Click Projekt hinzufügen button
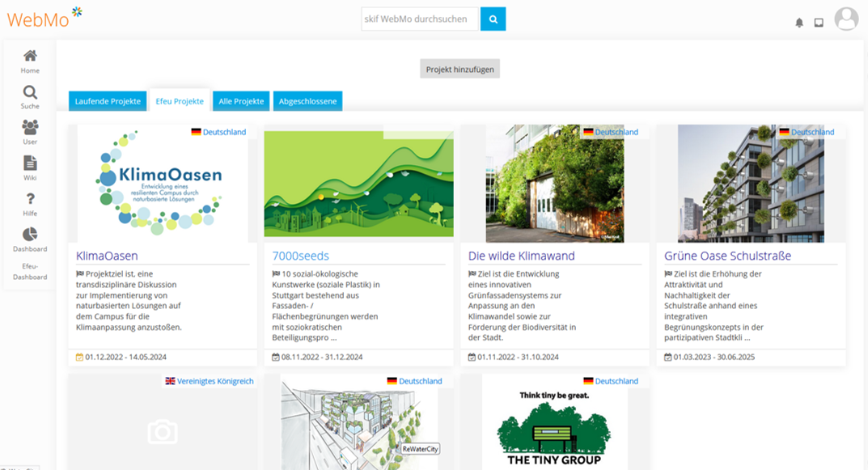This screenshot has width=868, height=470. point(459,70)
